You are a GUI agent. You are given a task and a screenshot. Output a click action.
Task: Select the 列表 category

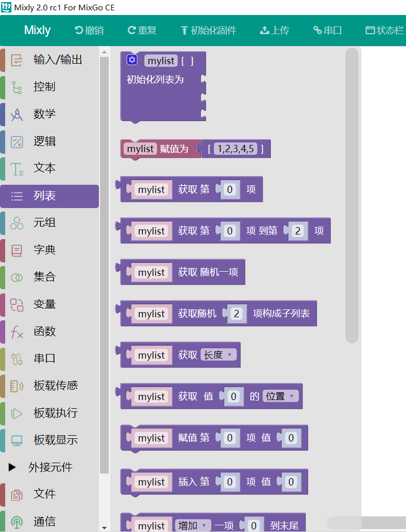click(50, 196)
